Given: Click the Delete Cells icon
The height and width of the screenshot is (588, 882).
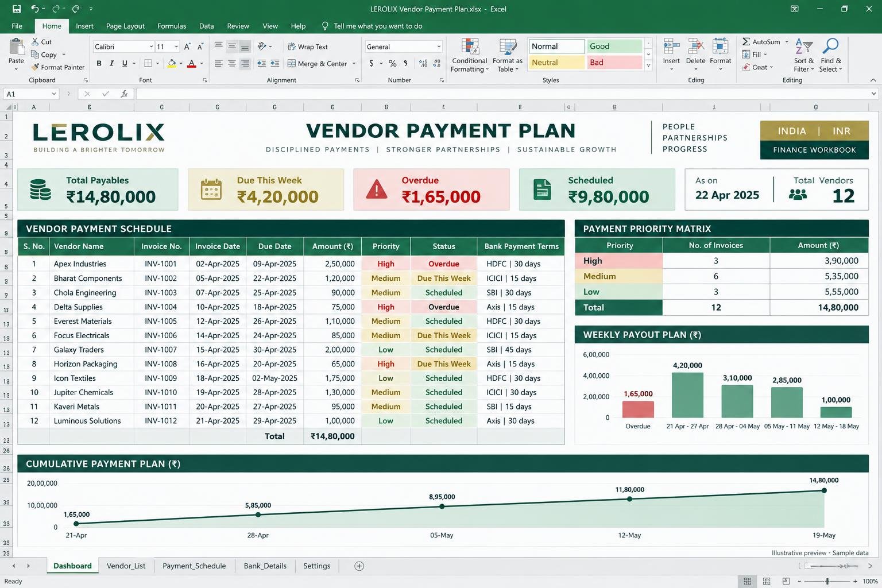Looking at the screenshot, I should 695,47.
